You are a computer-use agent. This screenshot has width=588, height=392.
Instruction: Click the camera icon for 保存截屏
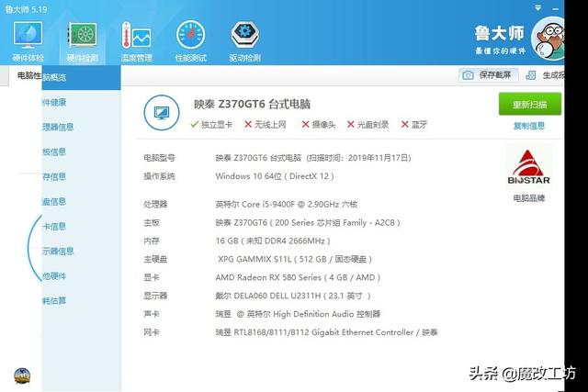click(468, 75)
